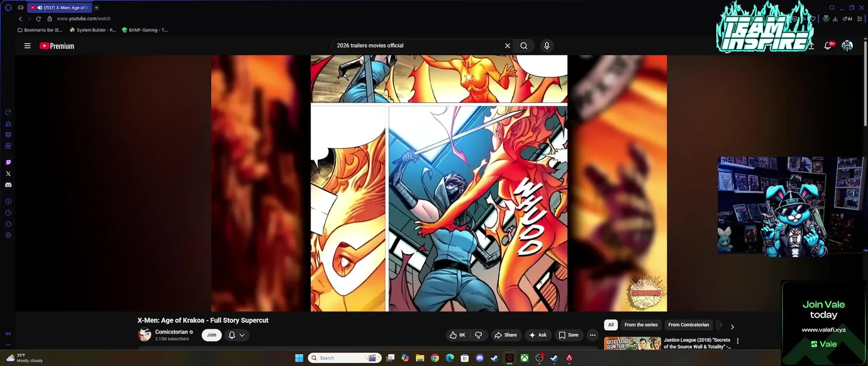The width and height of the screenshot is (868, 366).
Task: Open Bookmarks Bar folder
Action: tap(40, 30)
